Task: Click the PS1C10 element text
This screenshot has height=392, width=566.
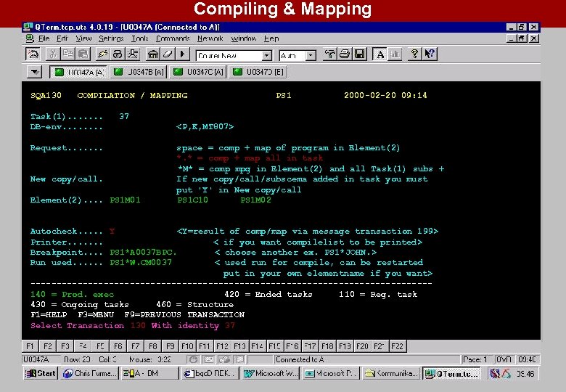Action: point(192,200)
